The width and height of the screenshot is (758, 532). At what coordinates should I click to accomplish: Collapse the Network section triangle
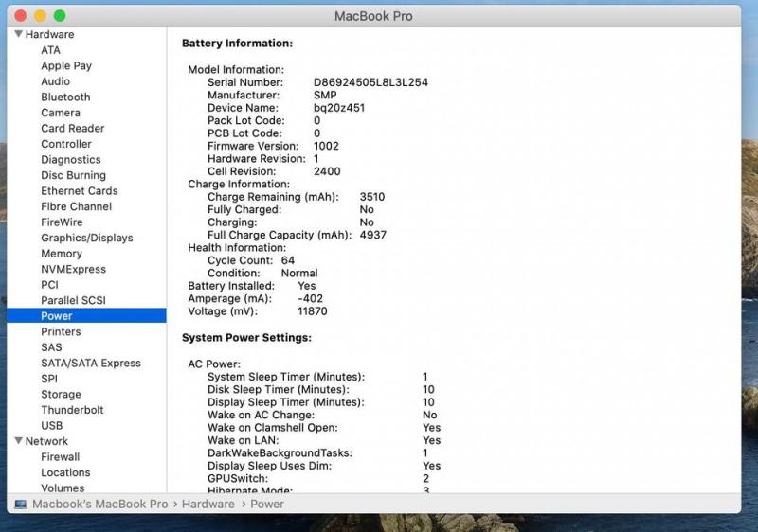18,441
